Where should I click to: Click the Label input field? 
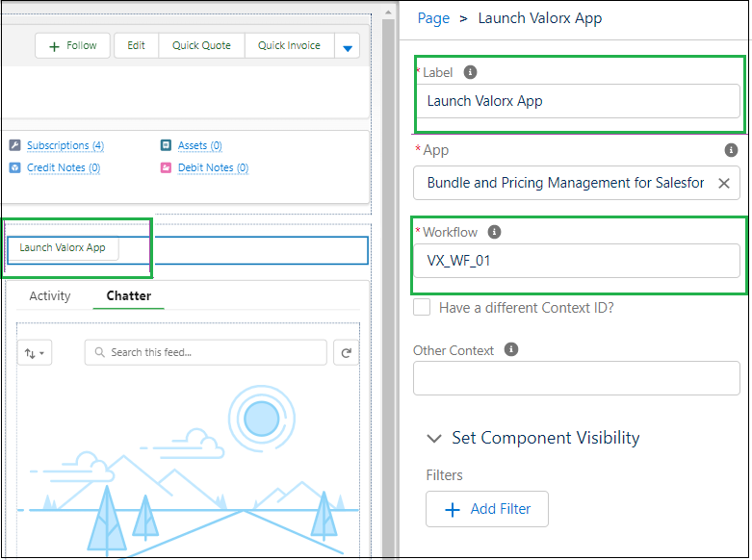tap(577, 101)
